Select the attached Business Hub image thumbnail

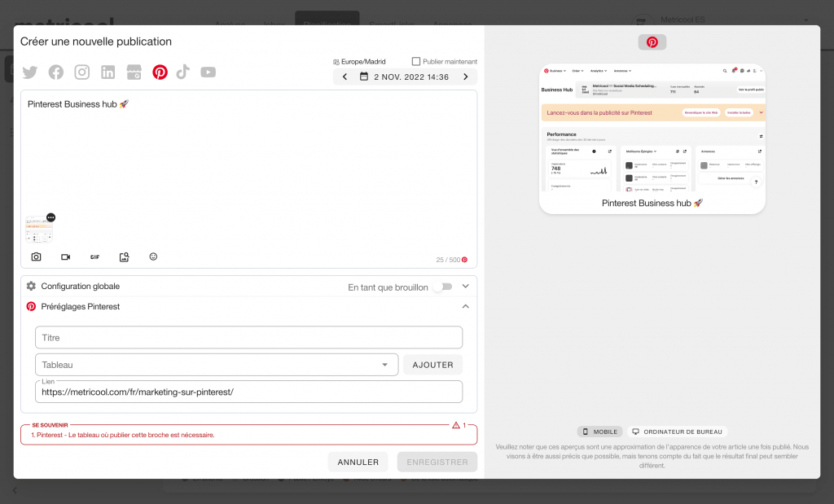click(39, 229)
